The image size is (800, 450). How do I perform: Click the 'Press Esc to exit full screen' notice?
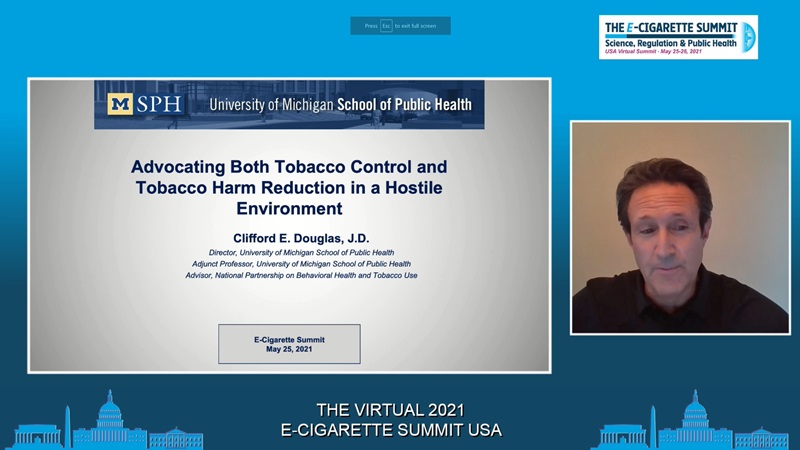[x=401, y=26]
